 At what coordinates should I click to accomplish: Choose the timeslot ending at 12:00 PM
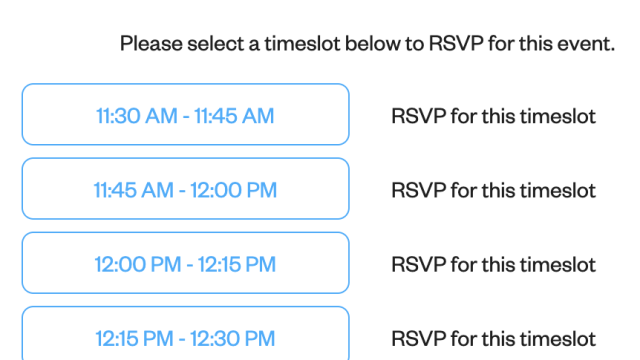186,189
